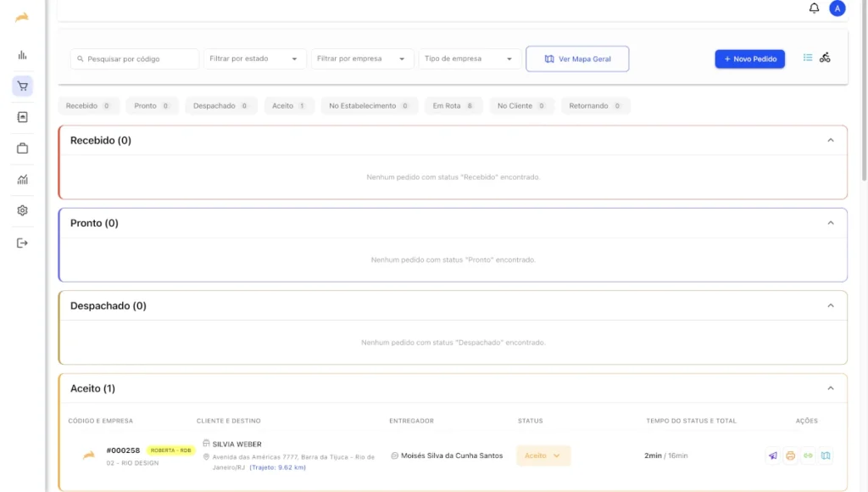Click the CLIENTE E DESTINO column header
This screenshot has width=868, height=492.
[229, 421]
